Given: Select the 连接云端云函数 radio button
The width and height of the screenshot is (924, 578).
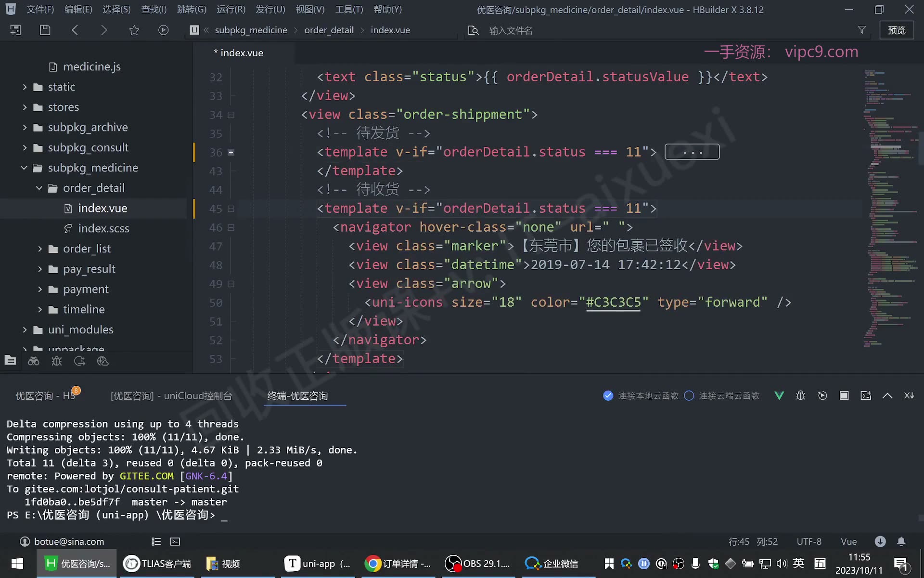Looking at the screenshot, I should pyautogui.click(x=689, y=395).
